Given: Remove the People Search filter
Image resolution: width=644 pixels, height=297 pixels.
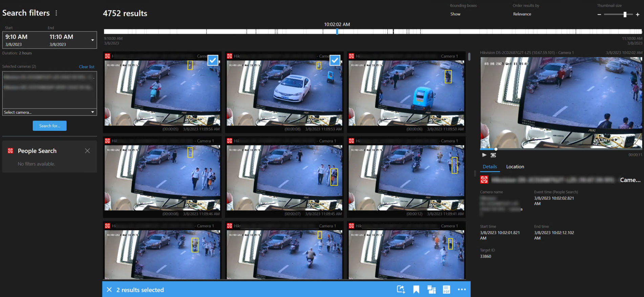Looking at the screenshot, I should click(x=87, y=151).
